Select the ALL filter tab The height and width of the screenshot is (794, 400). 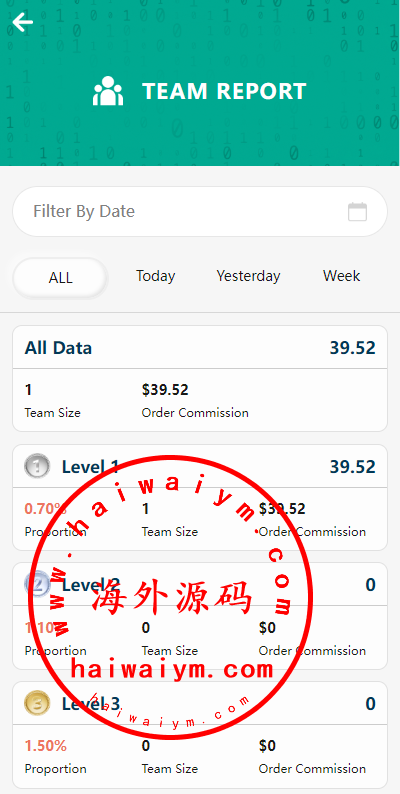pyautogui.click(x=60, y=277)
